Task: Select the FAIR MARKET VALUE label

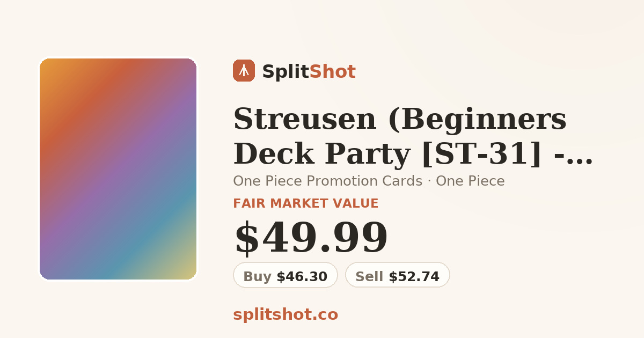Action: pyautogui.click(x=306, y=203)
